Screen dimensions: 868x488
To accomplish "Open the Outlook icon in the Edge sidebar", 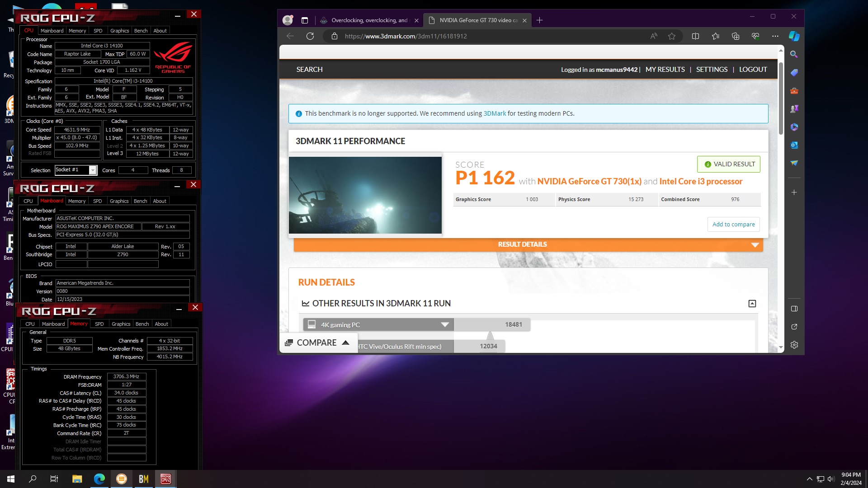I will (x=794, y=145).
